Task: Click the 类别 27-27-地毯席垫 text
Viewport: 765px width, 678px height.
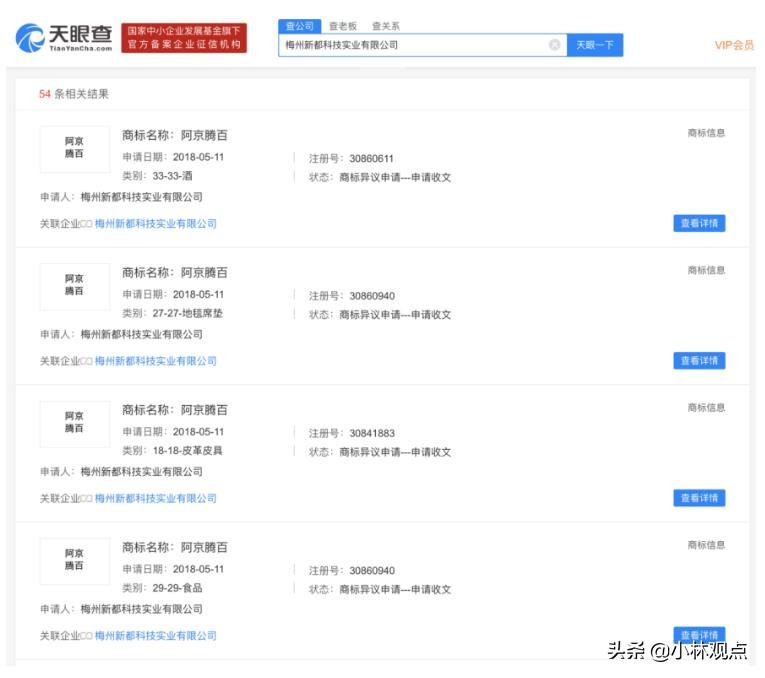Action: [172, 314]
